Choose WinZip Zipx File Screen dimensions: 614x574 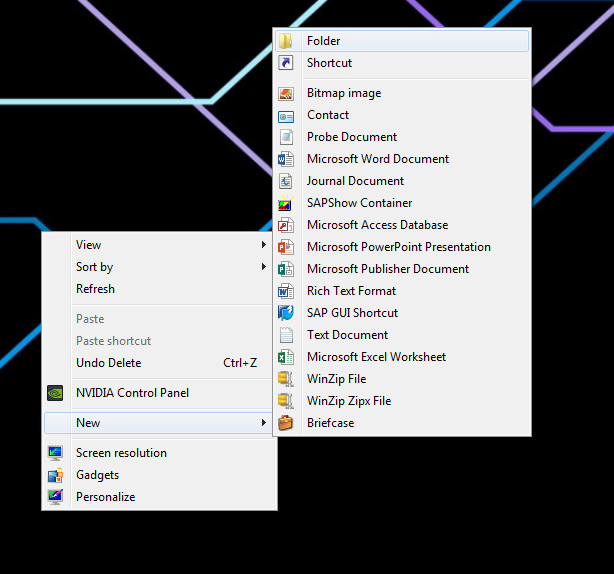402,401
